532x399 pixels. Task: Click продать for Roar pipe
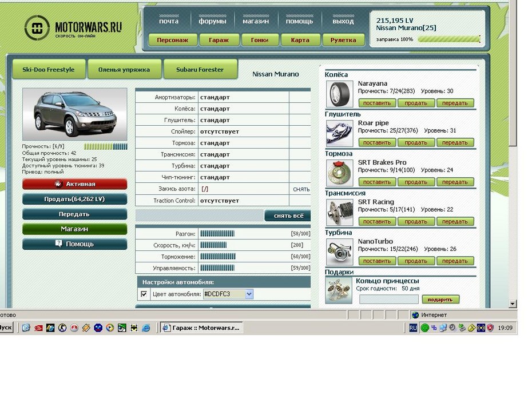point(416,143)
